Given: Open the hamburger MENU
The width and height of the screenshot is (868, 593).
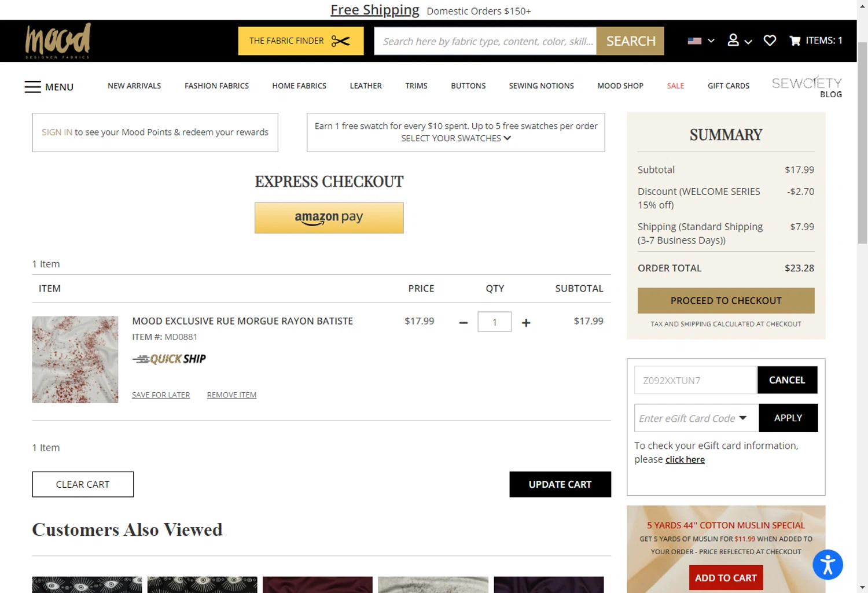Looking at the screenshot, I should pos(49,87).
